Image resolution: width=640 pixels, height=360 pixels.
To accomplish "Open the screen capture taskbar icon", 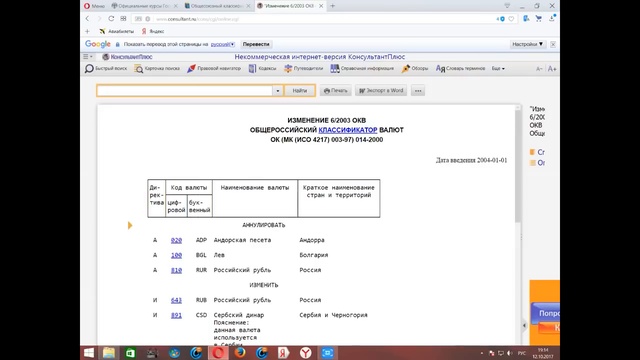I will click(327, 353).
